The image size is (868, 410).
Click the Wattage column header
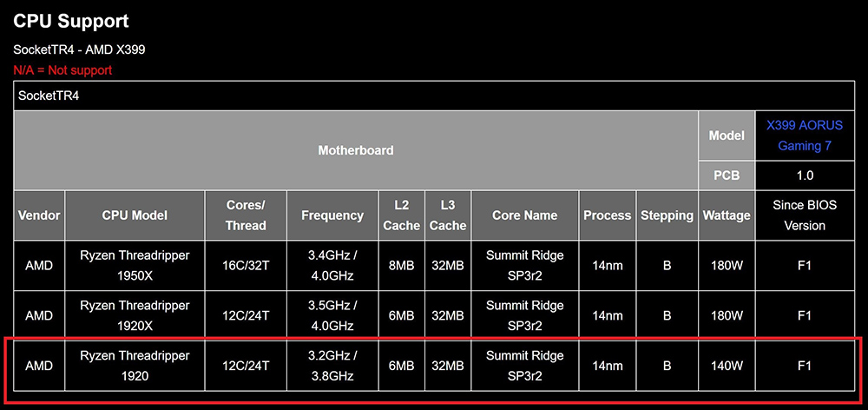727,215
